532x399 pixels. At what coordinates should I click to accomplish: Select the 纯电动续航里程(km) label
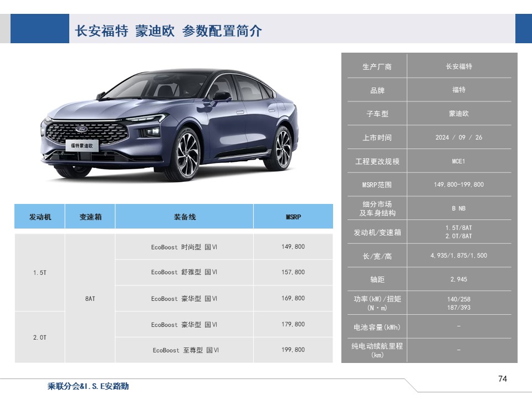377,350
